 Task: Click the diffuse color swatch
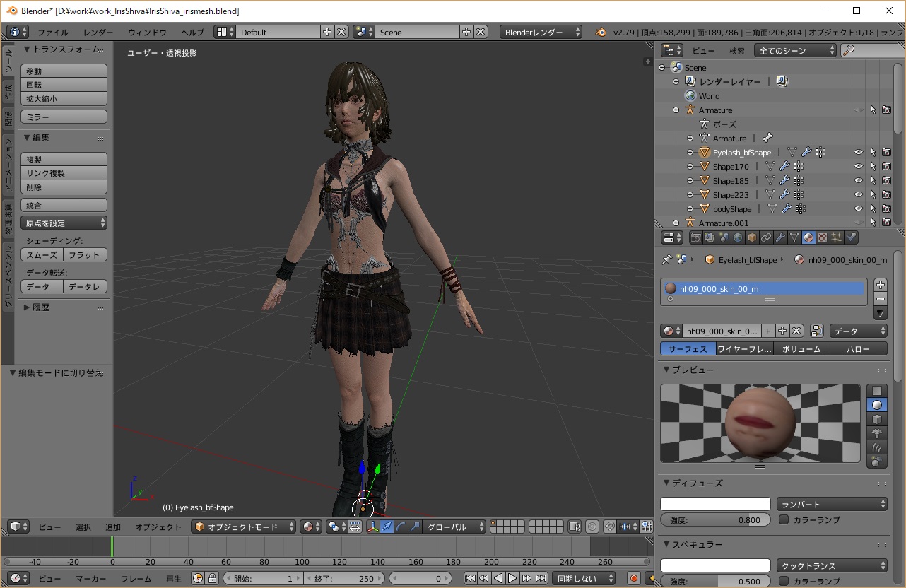point(715,504)
